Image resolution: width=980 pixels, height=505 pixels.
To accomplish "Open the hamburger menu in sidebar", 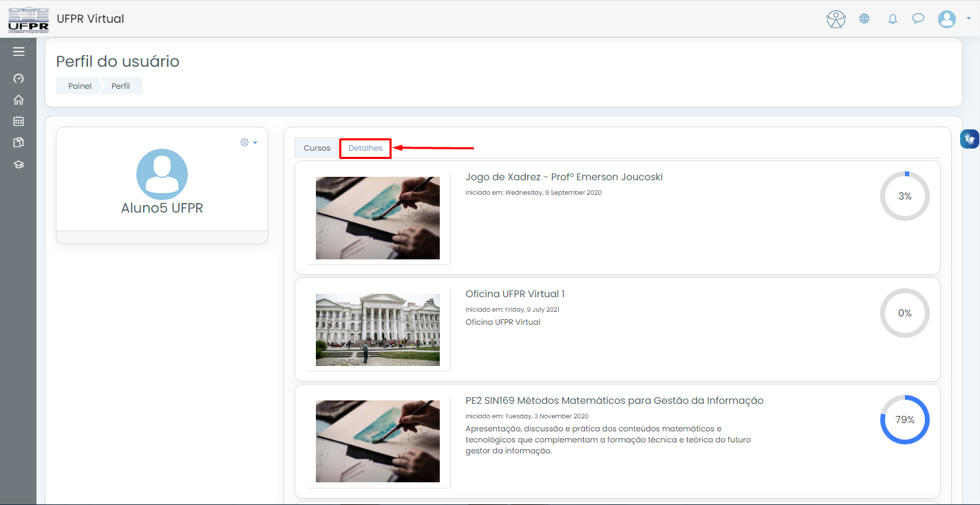I will tap(19, 52).
